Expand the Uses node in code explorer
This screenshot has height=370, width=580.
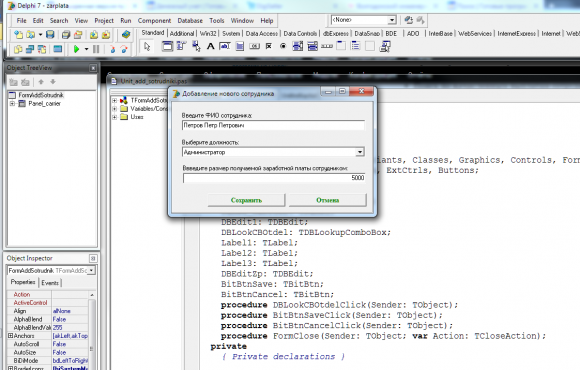coord(114,117)
